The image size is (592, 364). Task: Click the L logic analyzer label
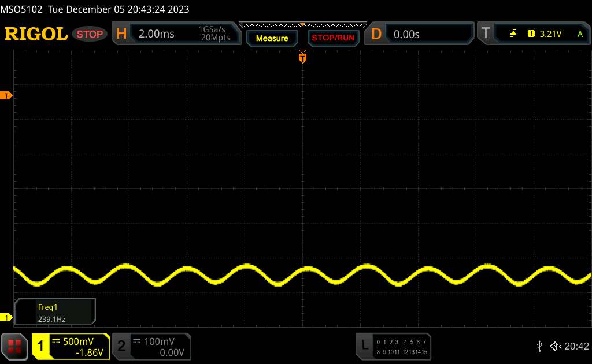pos(365,346)
